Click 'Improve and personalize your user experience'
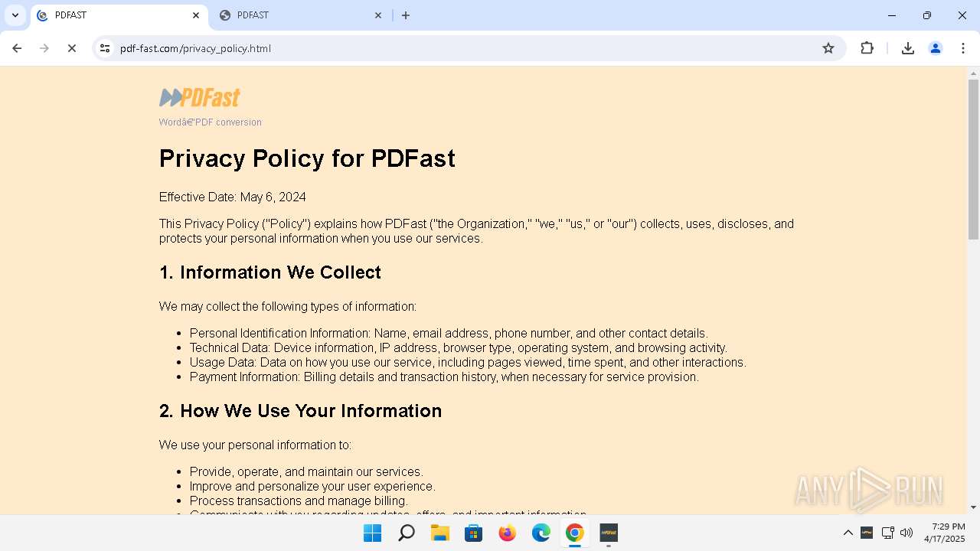The width and height of the screenshot is (980, 551). (x=312, y=487)
